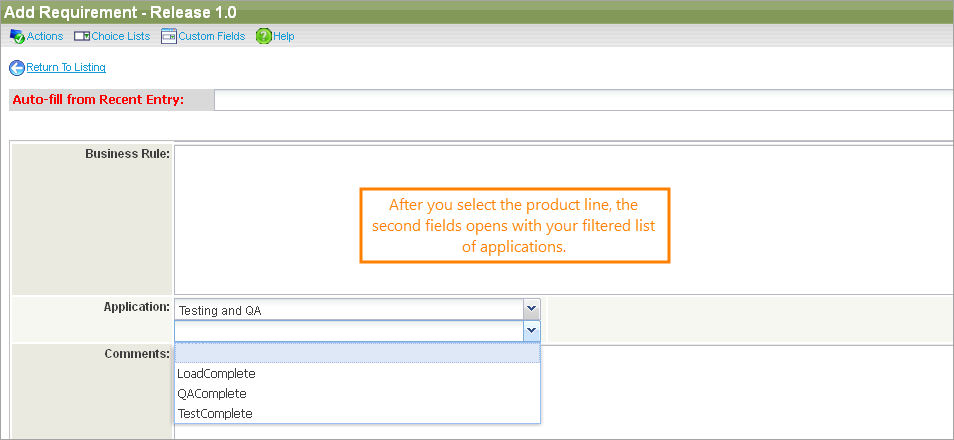Click the blue back-arrow icon beside Return To Listing
954x440 pixels.
(x=17, y=68)
